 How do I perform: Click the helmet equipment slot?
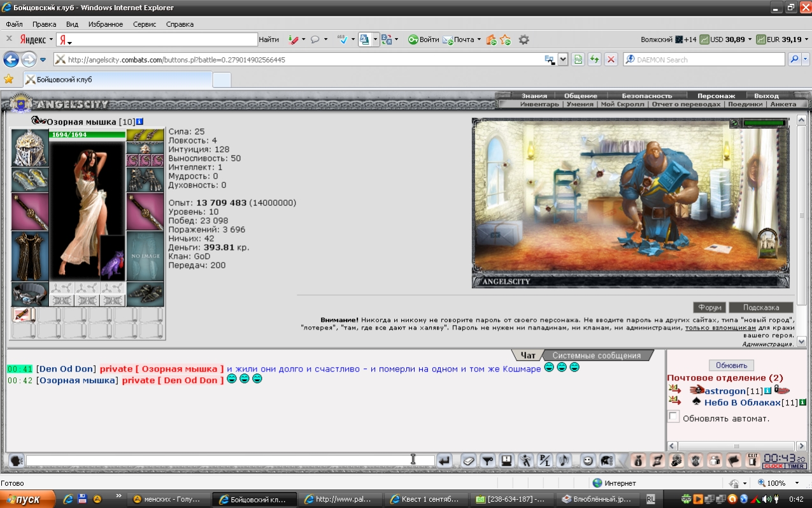[30, 148]
